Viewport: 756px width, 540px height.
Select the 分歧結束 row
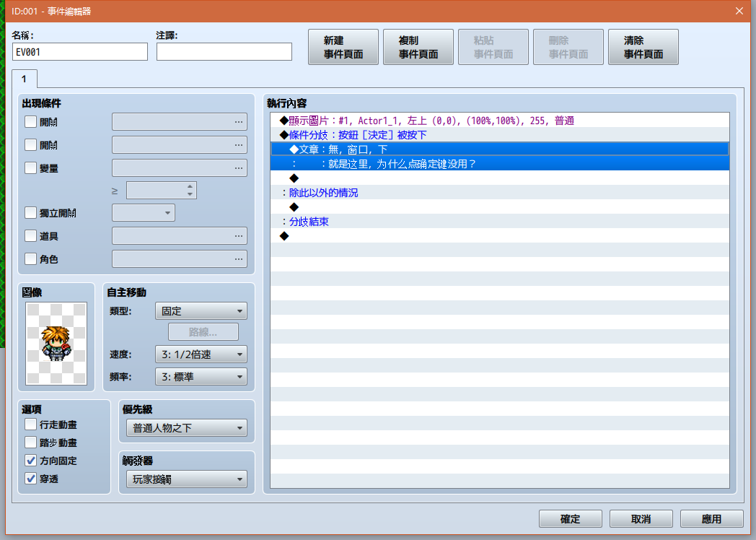(499, 222)
